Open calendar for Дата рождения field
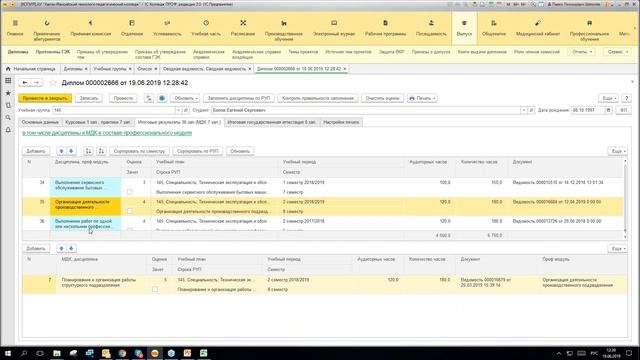Viewport: 640px width, 360px height. [608, 110]
